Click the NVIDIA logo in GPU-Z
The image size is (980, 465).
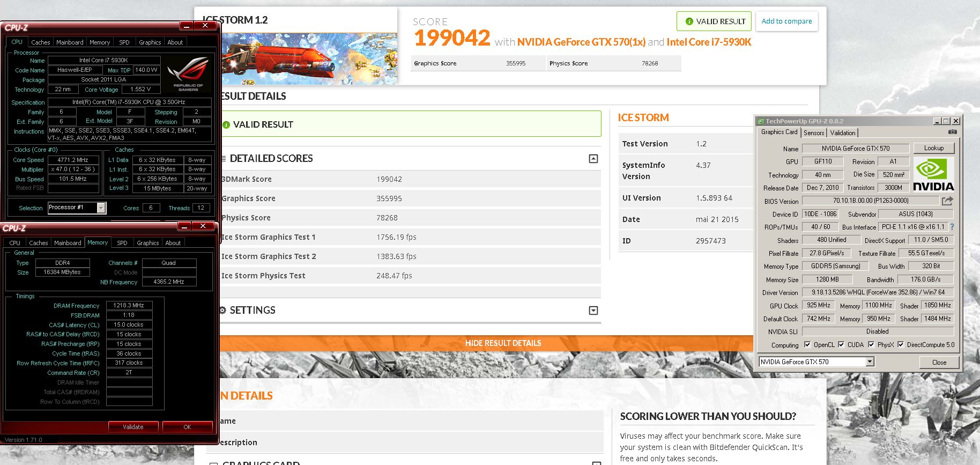[933, 174]
